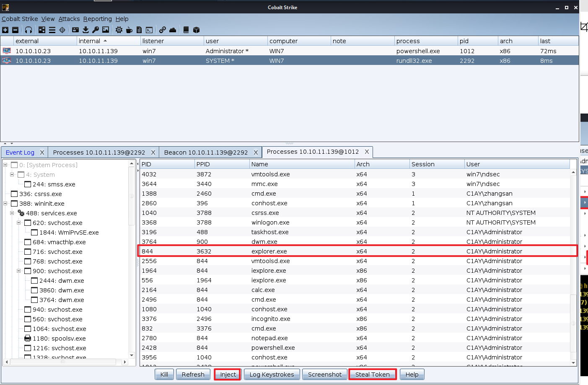Open the Attacks menu
This screenshot has width=588, height=385.
tap(69, 19)
